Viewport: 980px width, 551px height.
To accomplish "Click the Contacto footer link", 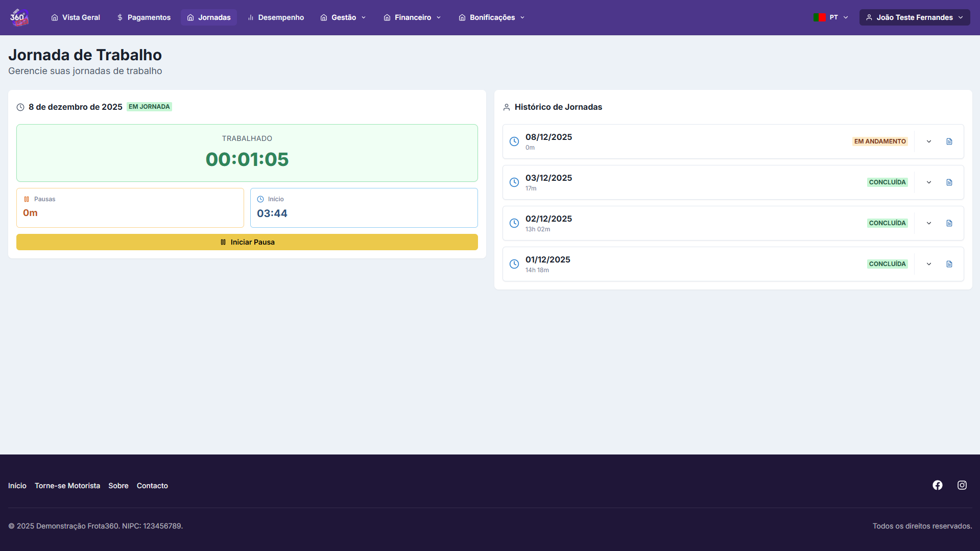I will 152,486.
